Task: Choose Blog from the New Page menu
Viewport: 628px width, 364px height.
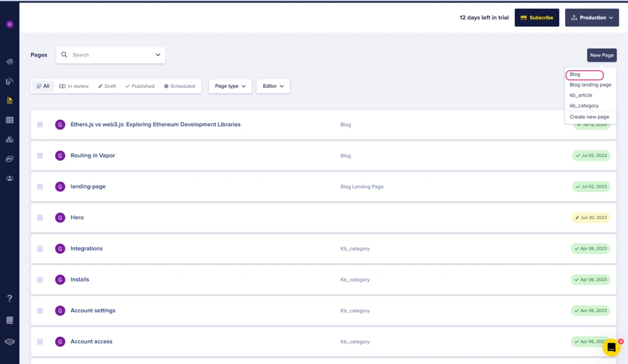Action: tap(575, 75)
